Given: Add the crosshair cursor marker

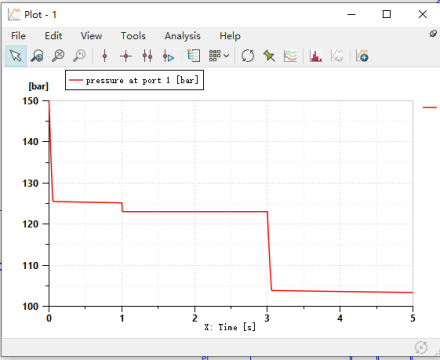Looking at the screenshot, I should click(126, 56).
